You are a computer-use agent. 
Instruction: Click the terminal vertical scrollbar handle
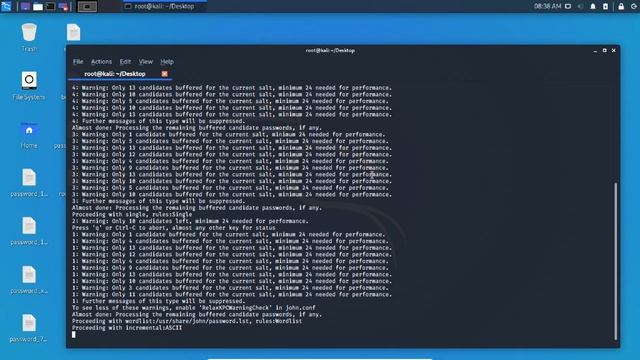[x=616, y=261]
